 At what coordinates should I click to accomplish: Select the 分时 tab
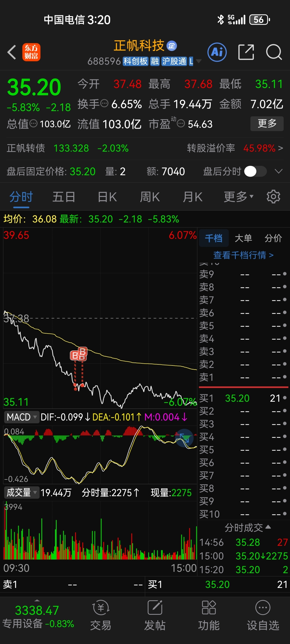[21, 197]
